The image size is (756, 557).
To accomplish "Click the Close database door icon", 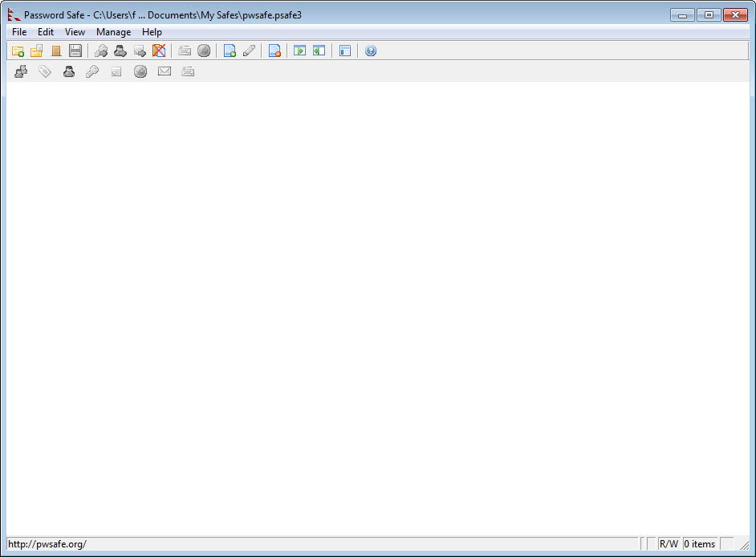I will point(56,51).
